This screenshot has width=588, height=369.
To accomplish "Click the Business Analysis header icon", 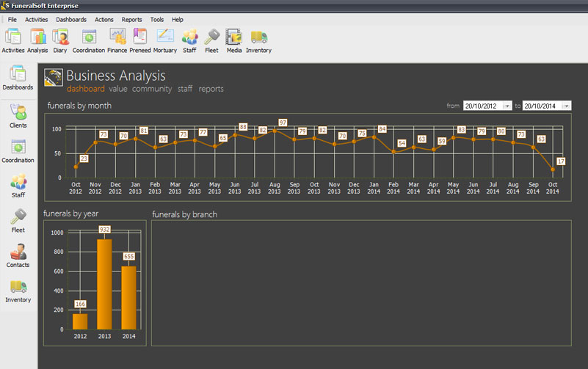I will click(x=54, y=78).
